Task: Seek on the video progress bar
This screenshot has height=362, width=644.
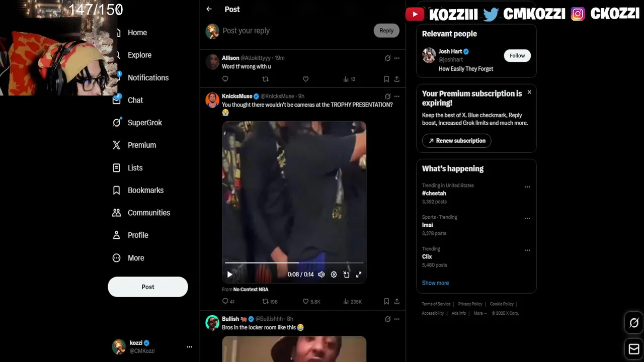Action: pos(294,262)
